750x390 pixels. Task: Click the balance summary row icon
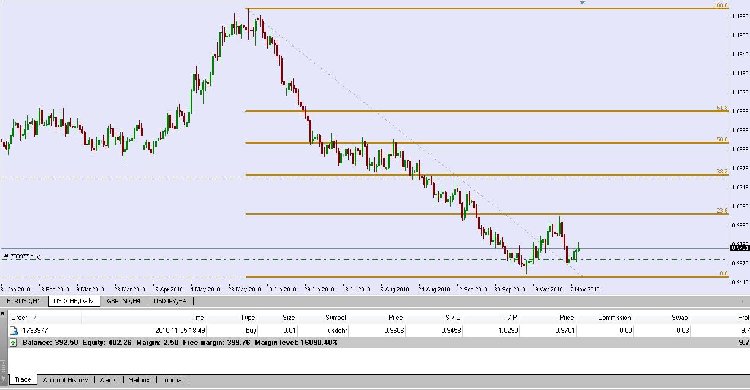[13, 343]
